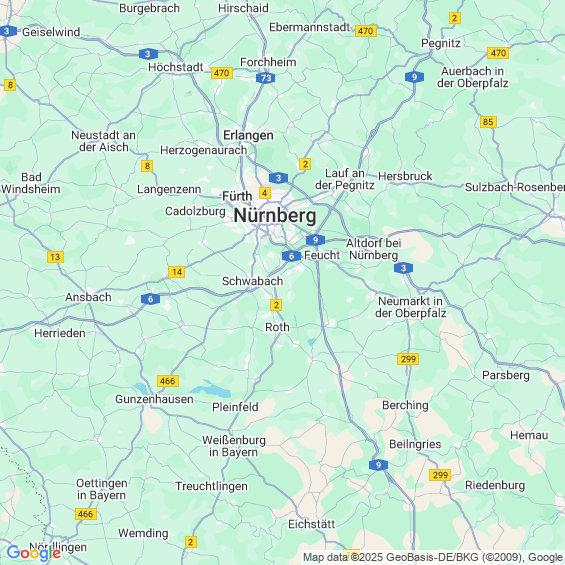Click the Fürth label

(237, 196)
